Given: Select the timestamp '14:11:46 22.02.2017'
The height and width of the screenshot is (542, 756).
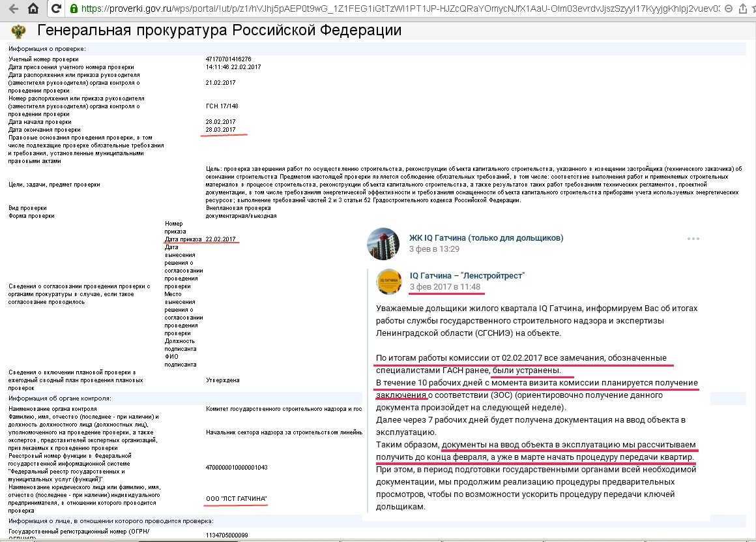Looking at the screenshot, I should [x=233, y=67].
